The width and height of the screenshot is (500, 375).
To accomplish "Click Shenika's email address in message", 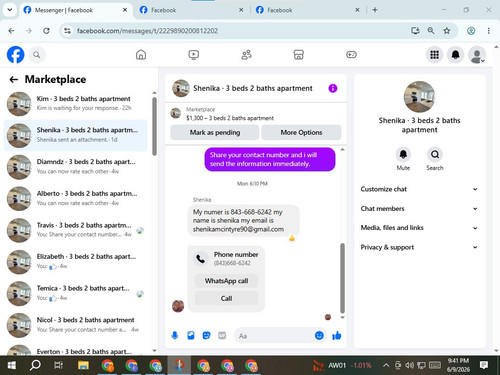I will click(238, 229).
